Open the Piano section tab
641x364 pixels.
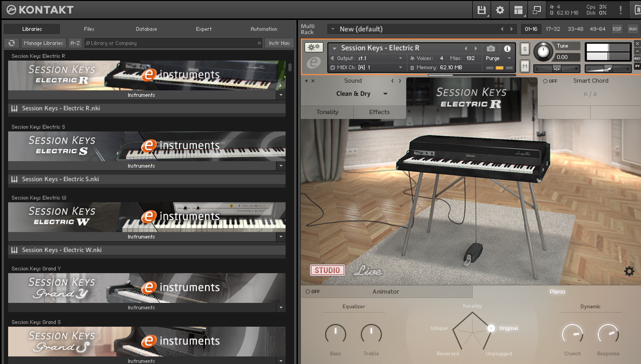tap(557, 292)
